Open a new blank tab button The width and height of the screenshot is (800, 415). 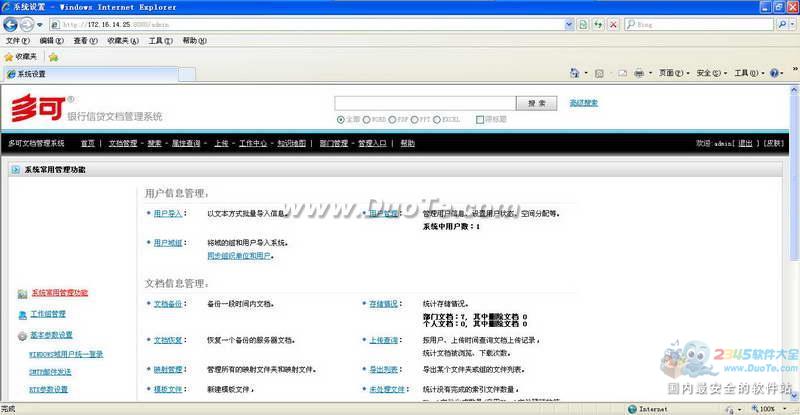point(187,75)
